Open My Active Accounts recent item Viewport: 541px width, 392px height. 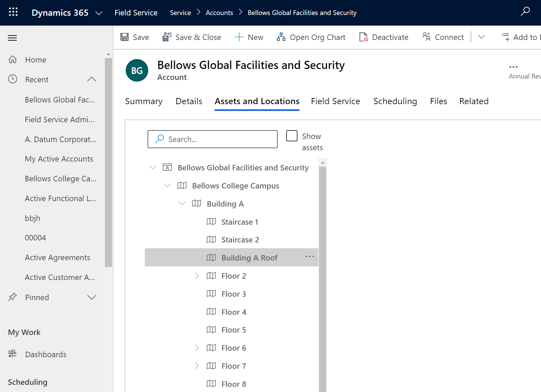59,159
